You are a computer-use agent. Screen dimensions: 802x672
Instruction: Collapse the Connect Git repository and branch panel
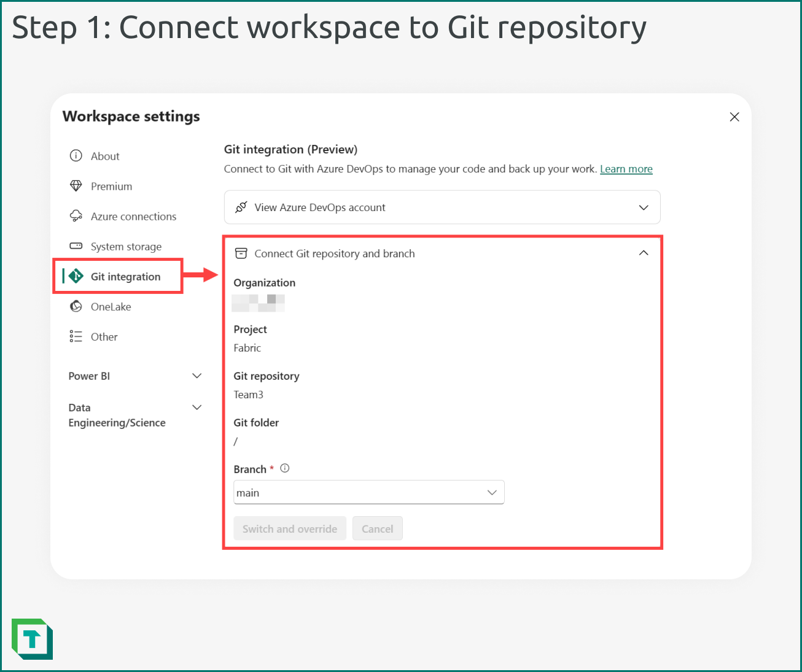(x=644, y=252)
